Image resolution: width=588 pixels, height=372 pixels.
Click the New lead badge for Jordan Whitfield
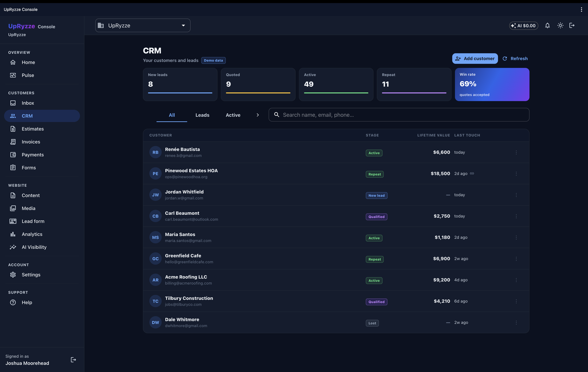(x=377, y=195)
